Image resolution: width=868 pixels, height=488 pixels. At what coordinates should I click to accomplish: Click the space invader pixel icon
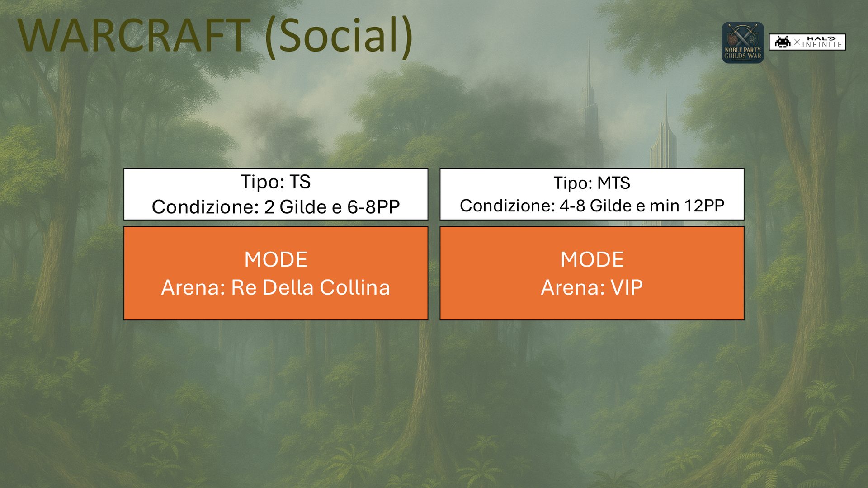pos(783,42)
